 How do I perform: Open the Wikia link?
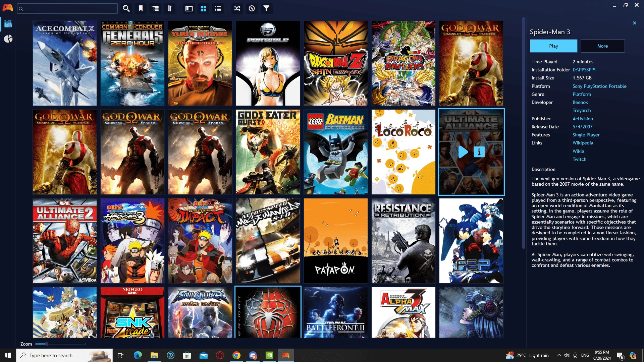[x=578, y=151]
